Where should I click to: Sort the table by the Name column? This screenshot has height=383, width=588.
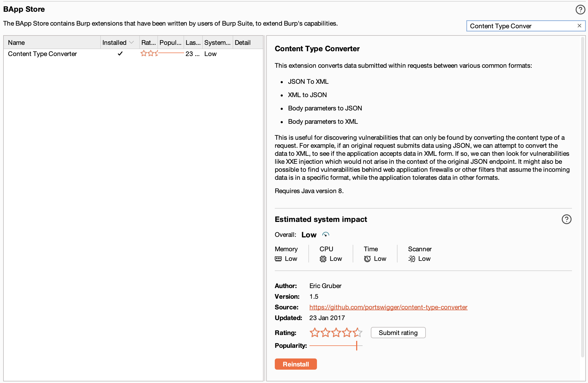pyautogui.click(x=16, y=42)
